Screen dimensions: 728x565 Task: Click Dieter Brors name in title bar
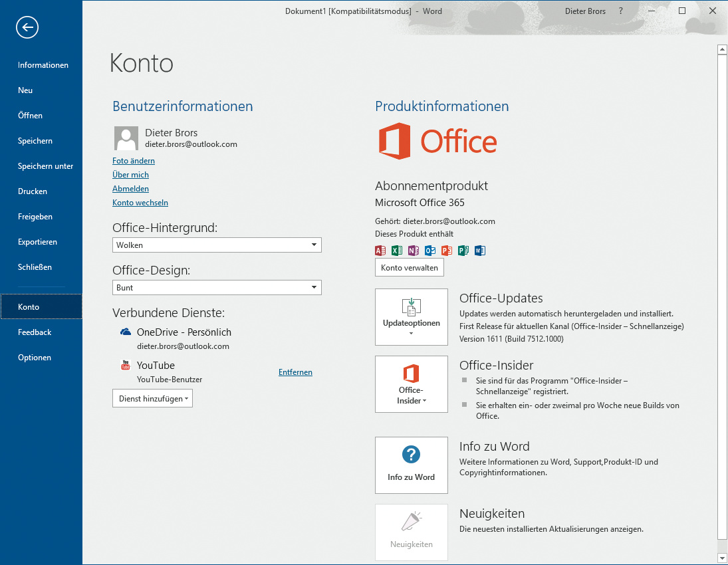585,11
